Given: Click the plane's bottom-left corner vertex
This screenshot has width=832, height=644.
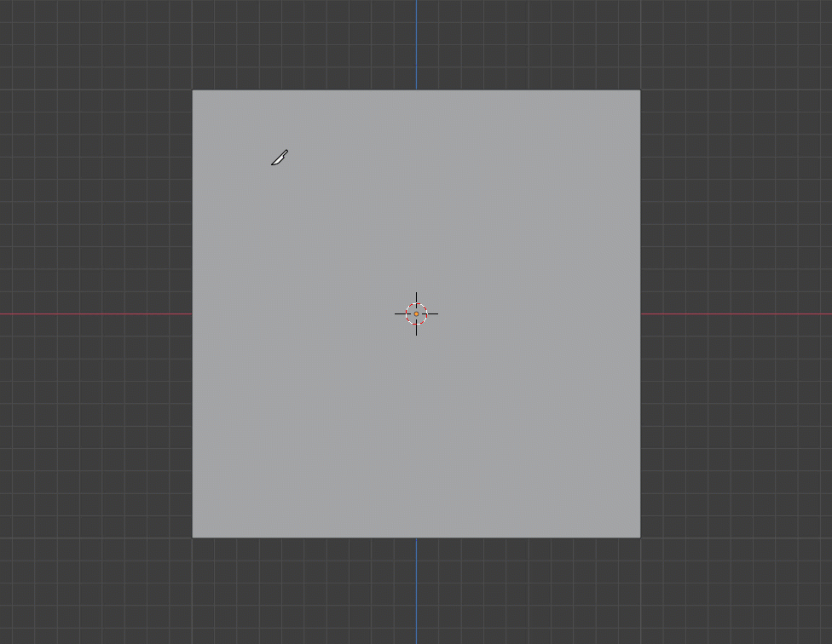Looking at the screenshot, I should pos(192,538).
